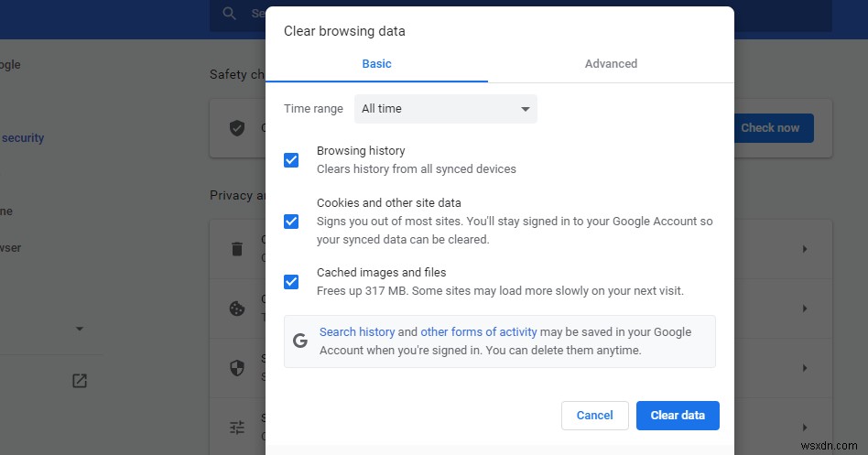This screenshot has height=455, width=868.
Task: Click the Google G logo in dialog
Action: point(300,341)
